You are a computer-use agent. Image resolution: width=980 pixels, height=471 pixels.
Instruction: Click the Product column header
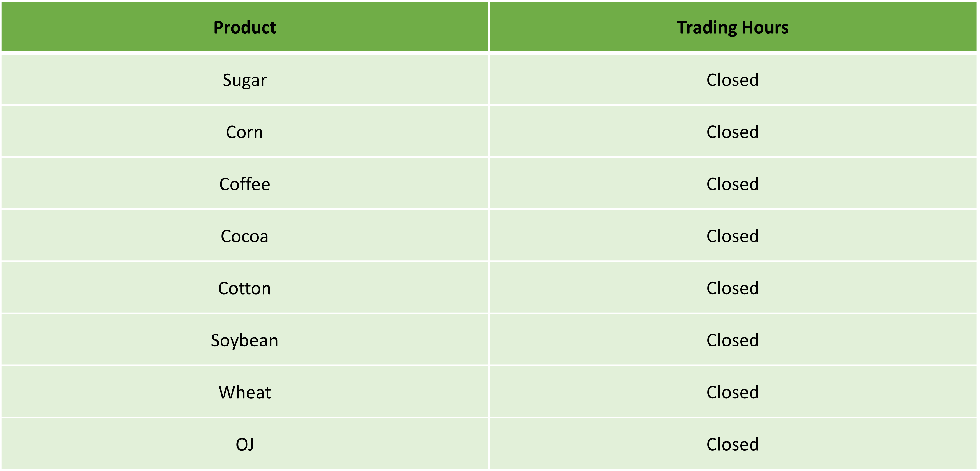coord(245,26)
